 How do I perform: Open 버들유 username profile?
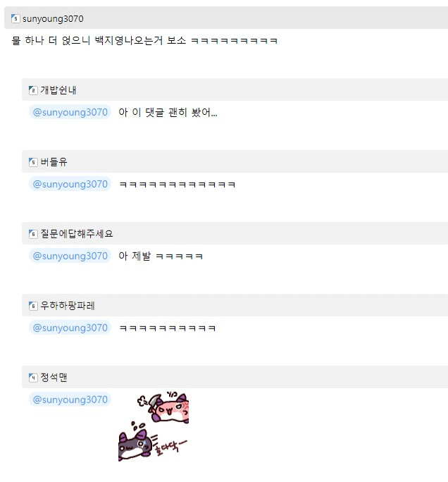[54, 162]
